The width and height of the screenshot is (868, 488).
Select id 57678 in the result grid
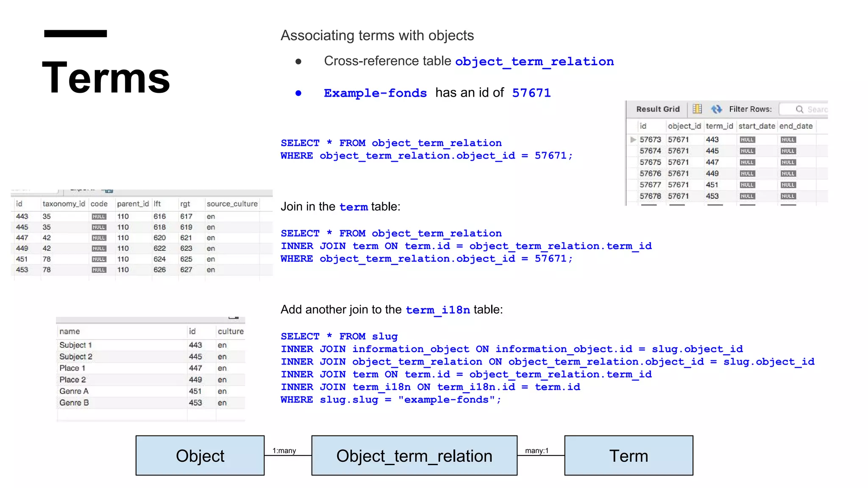[x=650, y=196]
